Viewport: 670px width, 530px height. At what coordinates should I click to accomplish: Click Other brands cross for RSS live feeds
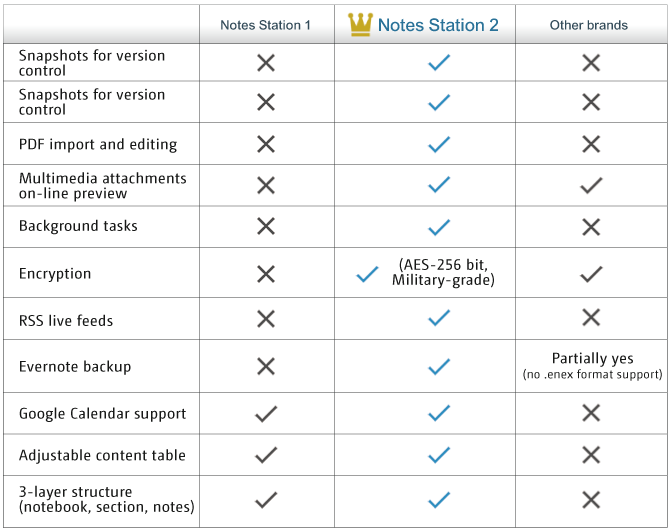tap(591, 318)
